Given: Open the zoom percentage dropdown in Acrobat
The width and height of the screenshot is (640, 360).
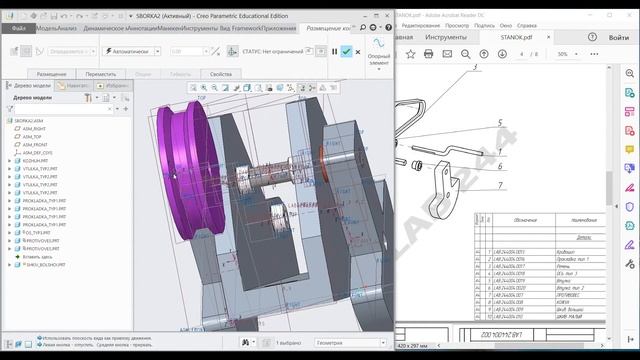Looking at the screenshot, I should pos(576,54).
